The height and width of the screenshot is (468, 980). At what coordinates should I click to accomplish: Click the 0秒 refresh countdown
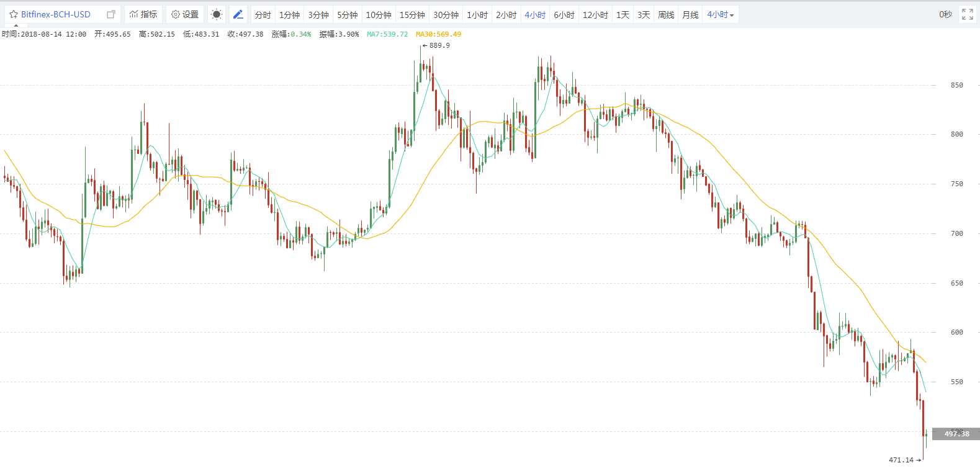(x=945, y=14)
